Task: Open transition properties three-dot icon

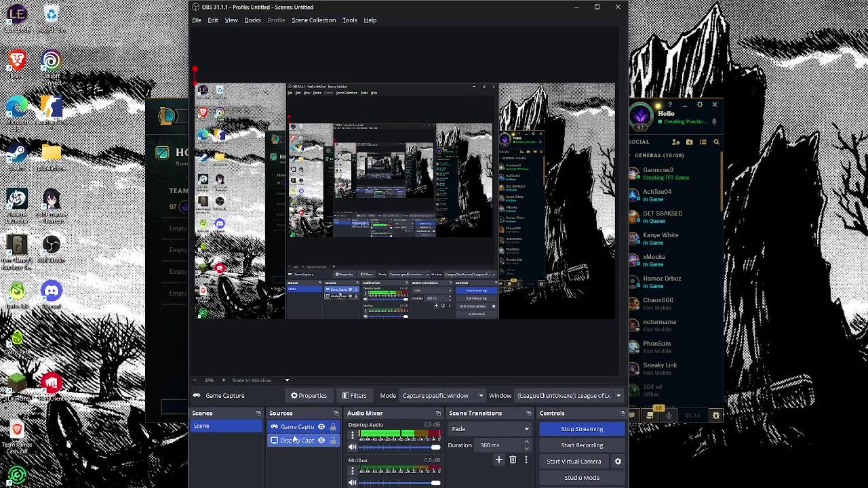Action: pos(526,460)
